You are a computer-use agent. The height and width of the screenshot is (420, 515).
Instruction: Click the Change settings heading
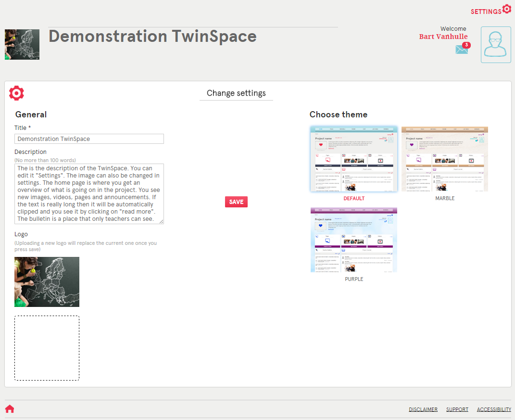pos(236,93)
